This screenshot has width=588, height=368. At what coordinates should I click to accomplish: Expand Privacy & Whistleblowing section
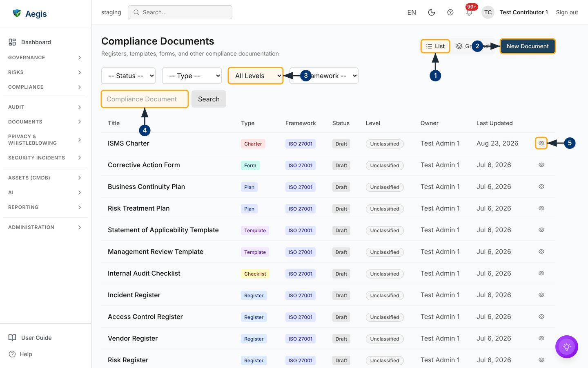tap(45, 140)
